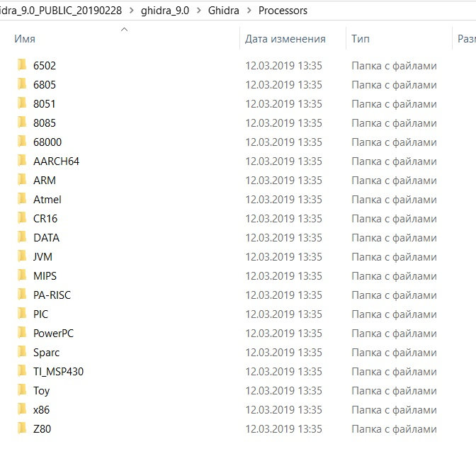Select the folder name Sparc

[47, 353]
